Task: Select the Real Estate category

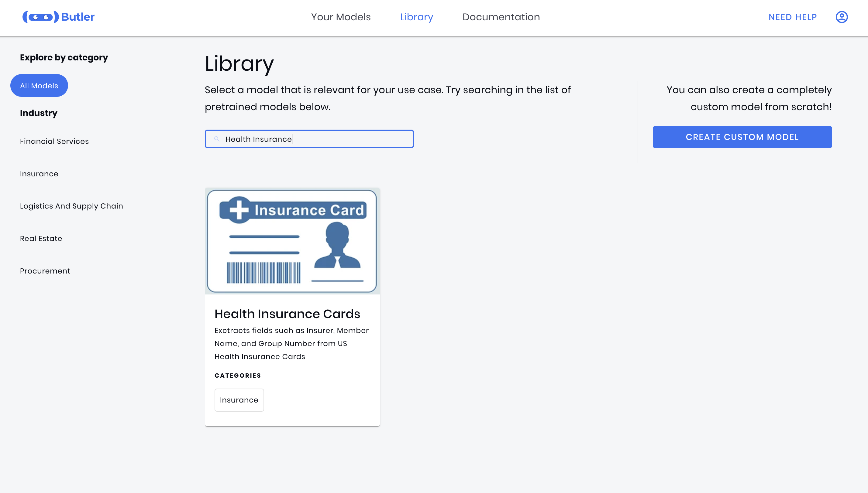Action: click(x=41, y=238)
